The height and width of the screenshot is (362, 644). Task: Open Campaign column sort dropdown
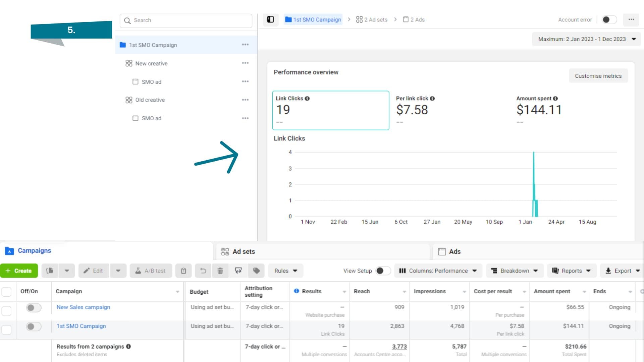pyautogui.click(x=177, y=292)
